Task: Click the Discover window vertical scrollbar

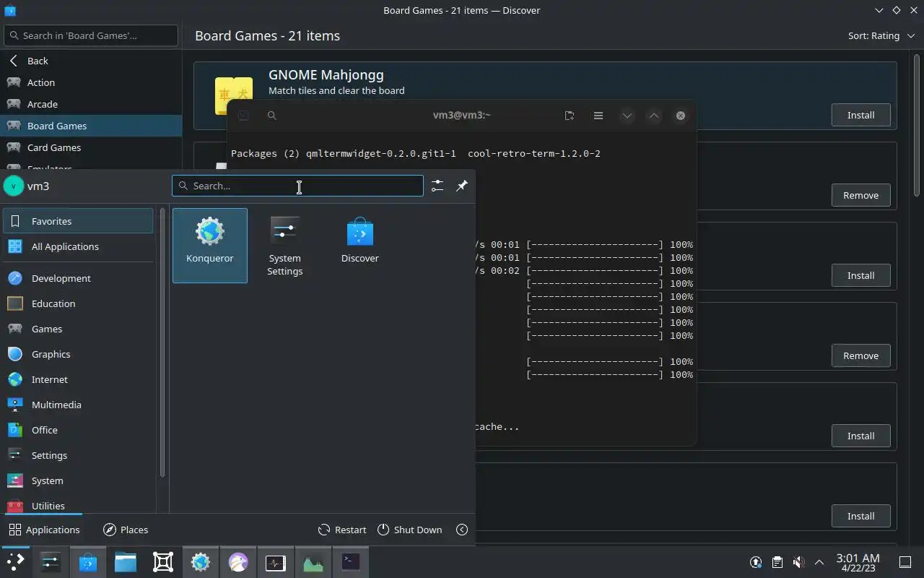Action: tap(918, 126)
